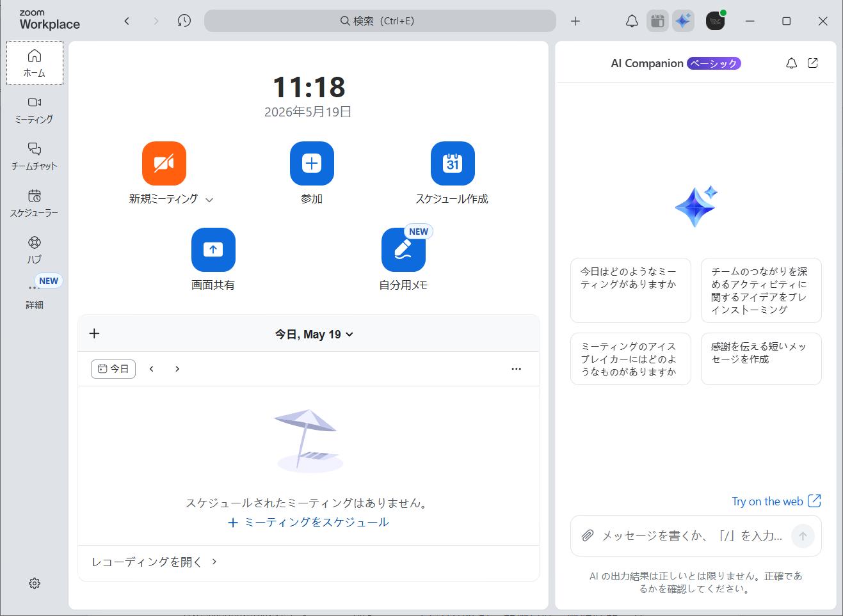Maximize the Zoom Workplace window

click(x=787, y=21)
